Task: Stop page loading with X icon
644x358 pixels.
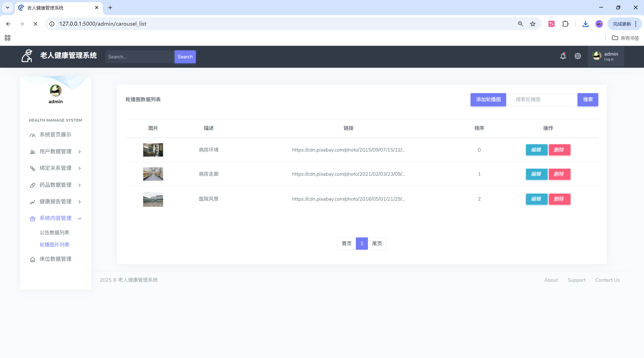Action: (x=35, y=24)
